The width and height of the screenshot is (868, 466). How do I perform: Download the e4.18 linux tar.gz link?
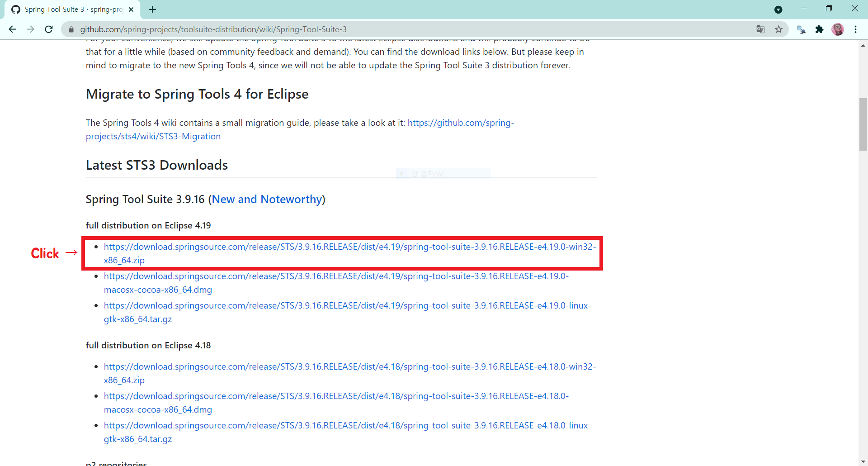348,432
